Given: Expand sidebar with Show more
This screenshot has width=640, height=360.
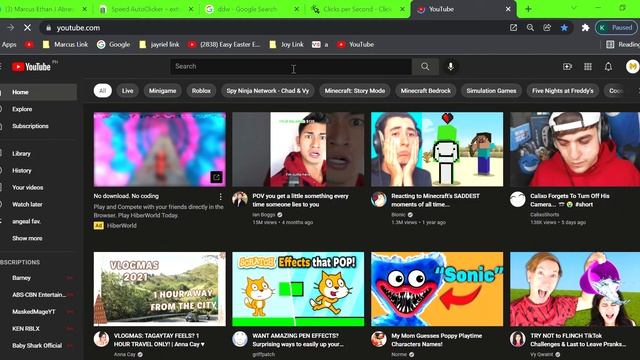Looking at the screenshot, I should (x=38, y=238).
